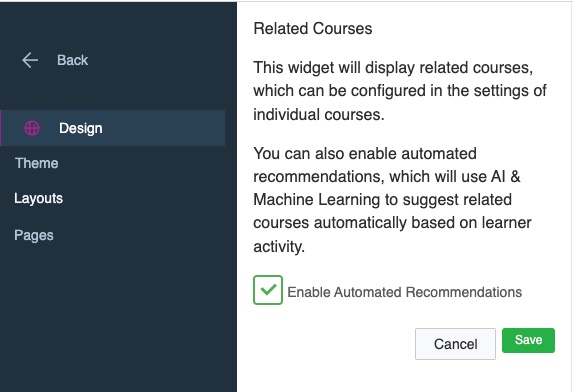Image resolution: width=573 pixels, height=392 pixels.
Task: Click the paragraph starting 'You can also enable'
Action: click(392, 200)
